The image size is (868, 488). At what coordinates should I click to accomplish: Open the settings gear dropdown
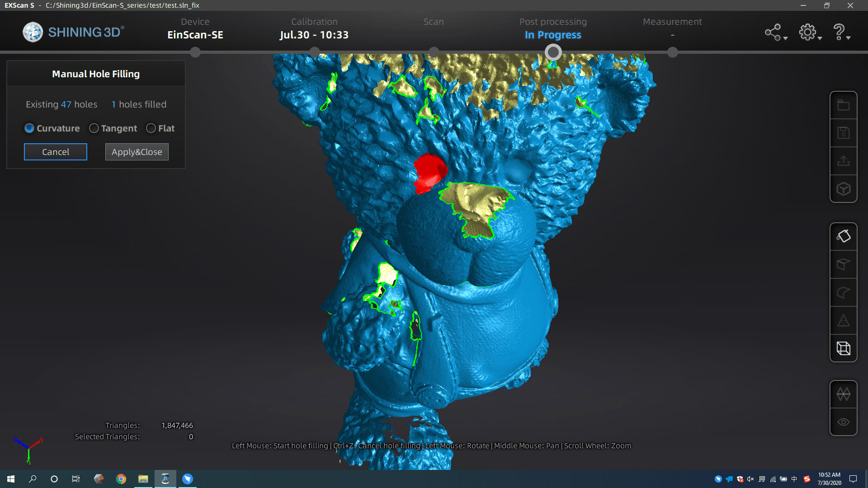(810, 33)
